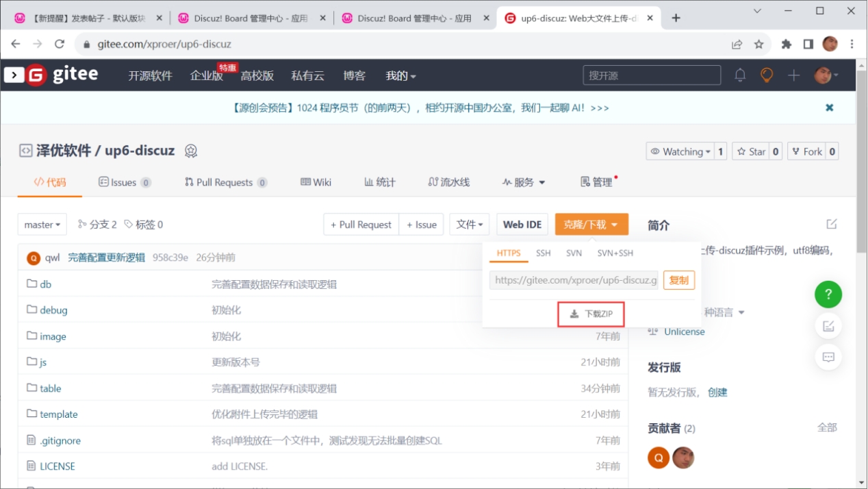Click the orange lightbulb icon in header

click(767, 75)
